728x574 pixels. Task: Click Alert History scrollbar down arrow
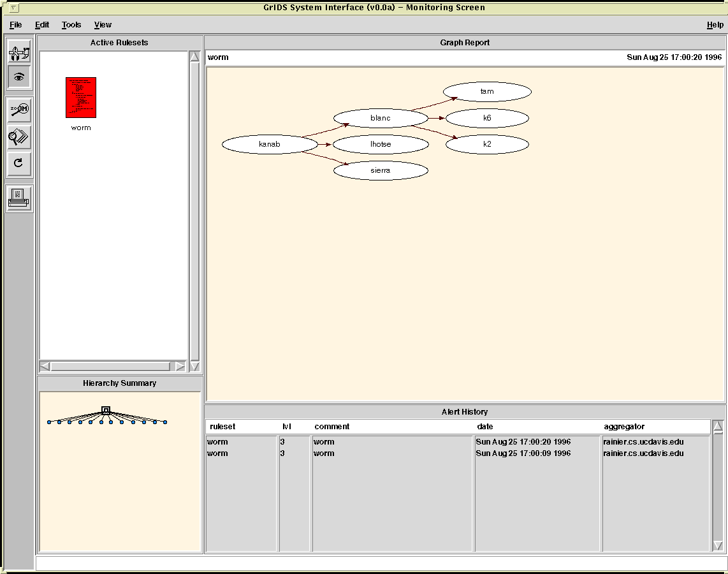pos(718,545)
